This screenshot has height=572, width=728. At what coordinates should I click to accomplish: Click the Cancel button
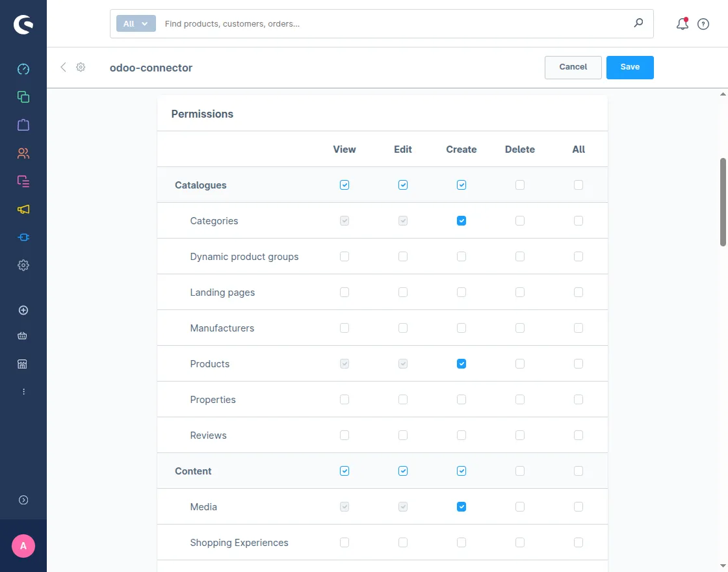(573, 68)
